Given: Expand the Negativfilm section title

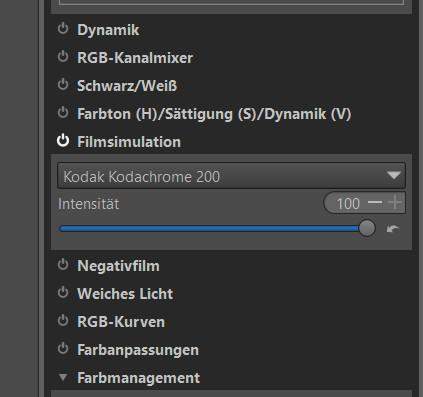Looking at the screenshot, I should (x=118, y=266).
